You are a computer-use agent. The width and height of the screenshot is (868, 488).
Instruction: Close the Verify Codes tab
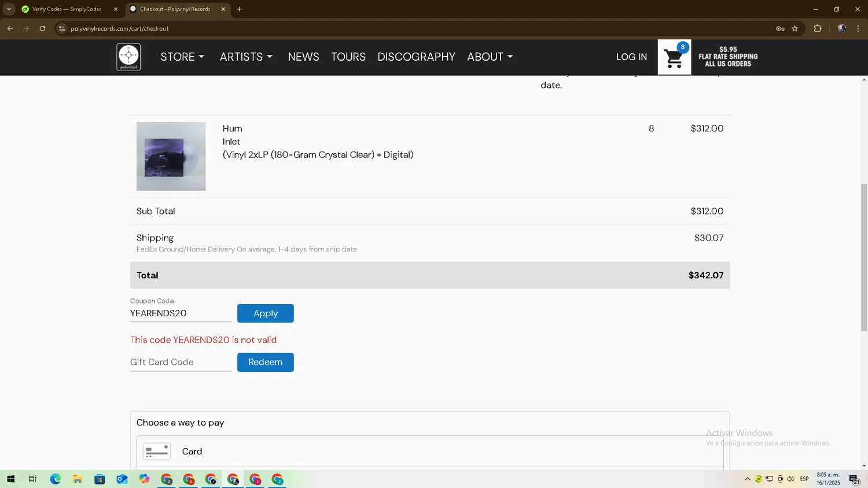[115, 9]
